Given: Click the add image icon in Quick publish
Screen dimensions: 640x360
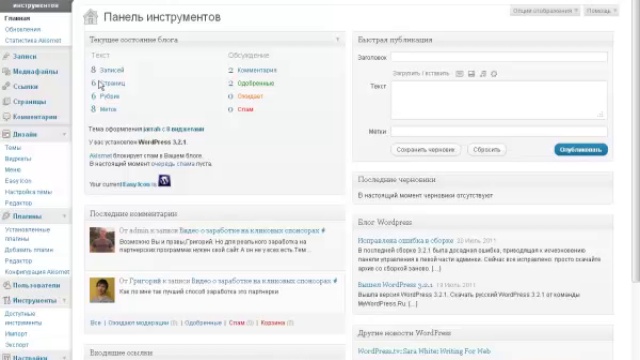Looking at the screenshot, I should click(460, 74).
